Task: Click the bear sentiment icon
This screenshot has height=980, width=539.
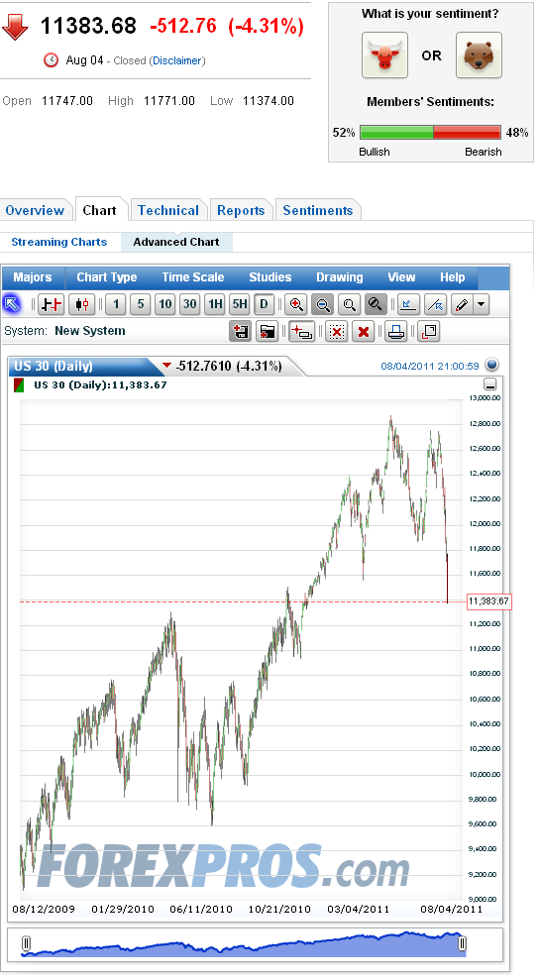Action: [x=479, y=55]
